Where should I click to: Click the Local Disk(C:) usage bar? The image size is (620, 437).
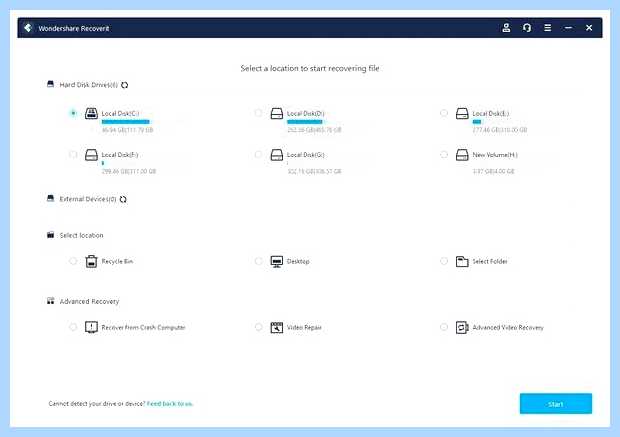coord(126,122)
